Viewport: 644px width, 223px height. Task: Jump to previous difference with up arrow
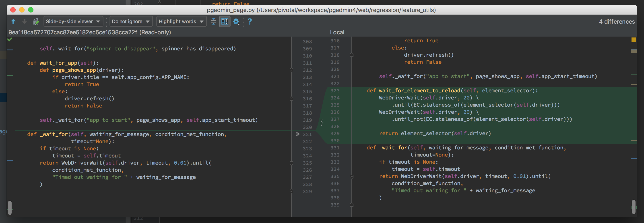[14, 21]
